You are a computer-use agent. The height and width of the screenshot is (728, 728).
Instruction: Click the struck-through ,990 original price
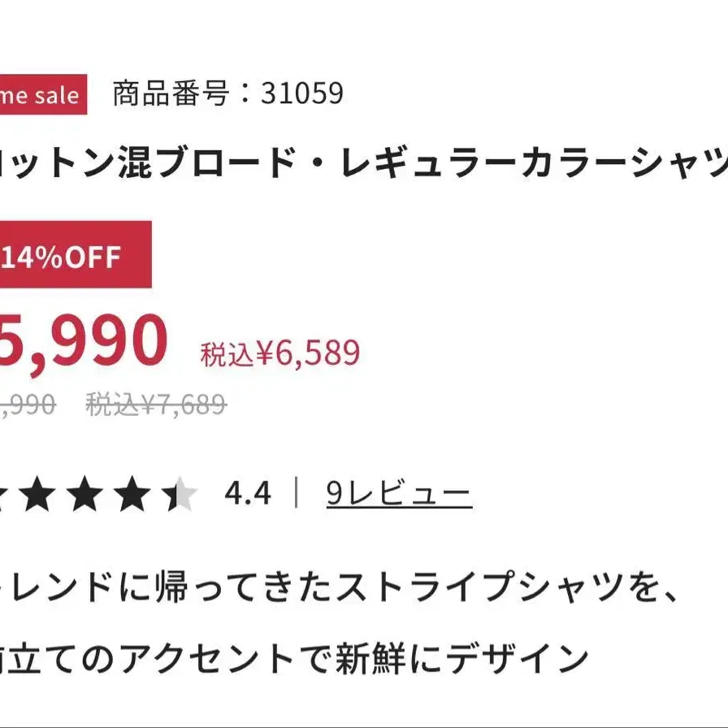pos(28,405)
